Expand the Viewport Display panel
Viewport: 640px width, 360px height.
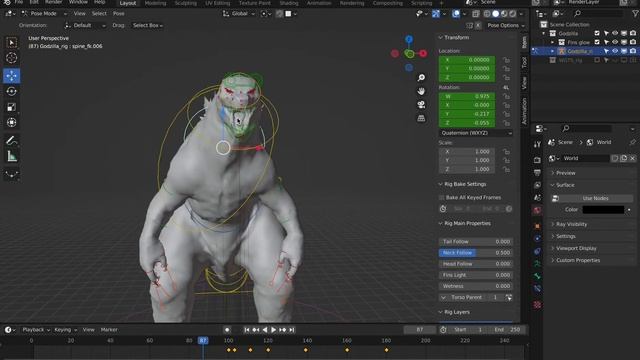(576, 249)
